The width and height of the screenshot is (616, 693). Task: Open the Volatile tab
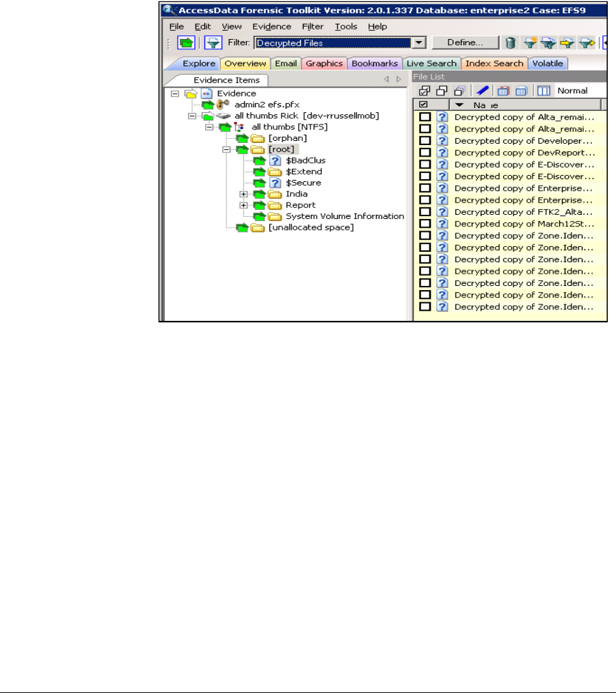pos(548,64)
